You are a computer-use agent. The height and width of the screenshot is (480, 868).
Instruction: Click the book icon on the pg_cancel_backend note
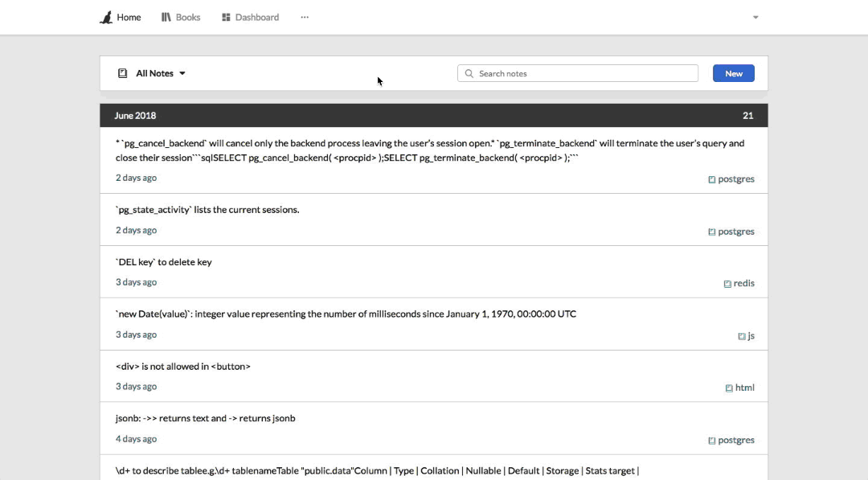pos(712,179)
